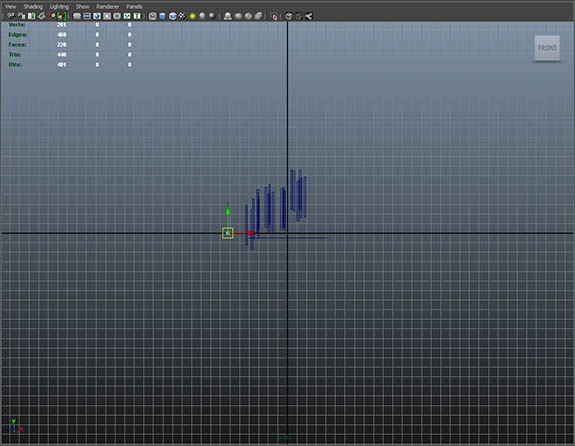Click the Image Plane icon

click(x=41, y=16)
